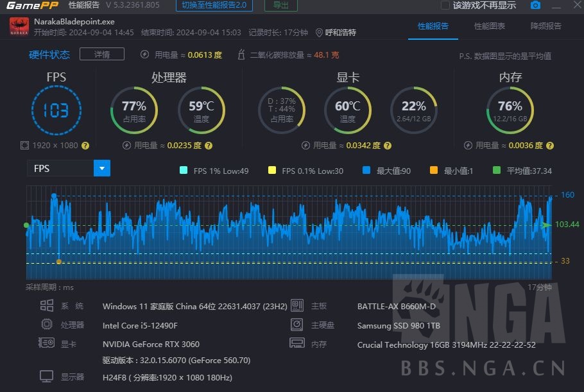Click the FPS dropdown text field

coord(60,168)
